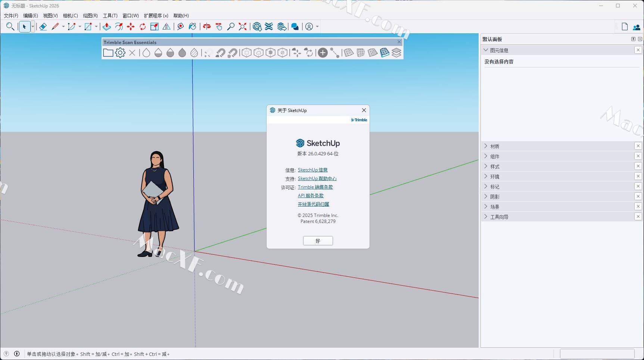The height and width of the screenshot is (360, 644).
Task: Open Scan Essentials settings gear
Action: pyautogui.click(x=120, y=53)
